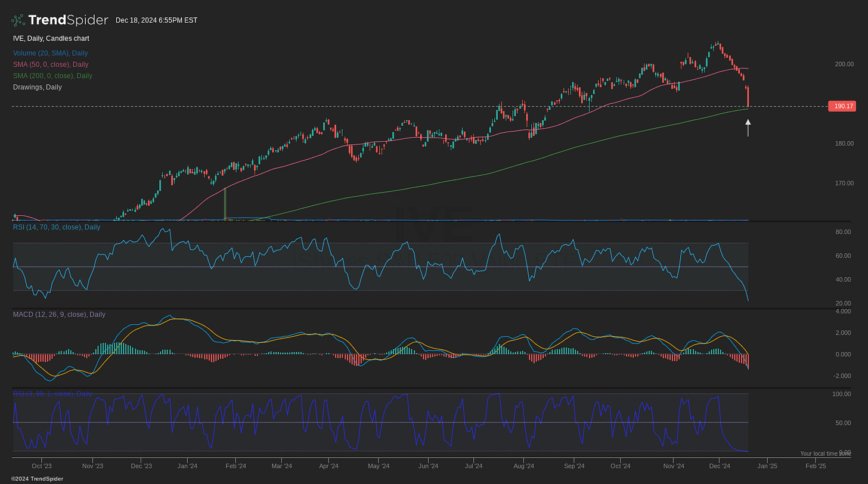Viewport: 868px width, 484px height.
Task: Click the 80.00 RSI axis label
Action: pos(843,232)
